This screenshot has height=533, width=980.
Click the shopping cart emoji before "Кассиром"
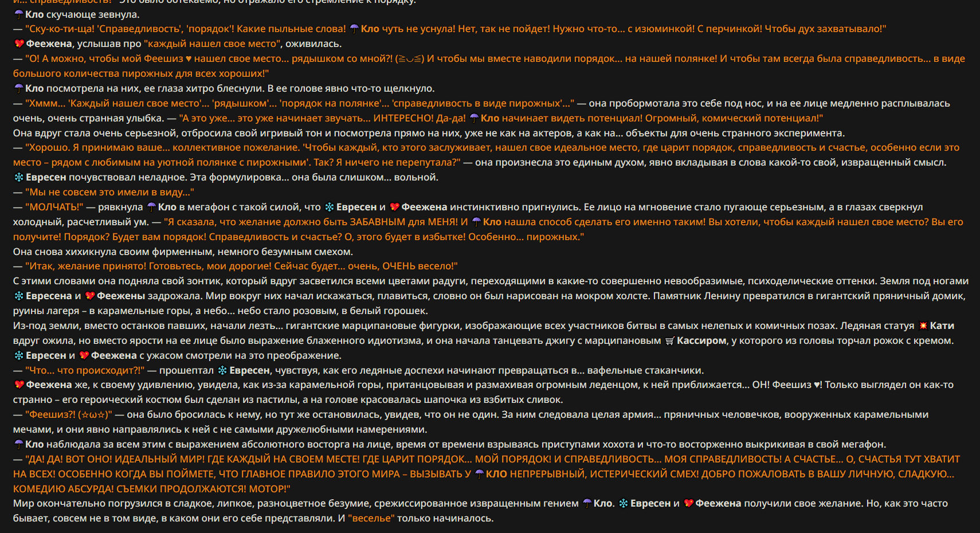click(670, 340)
